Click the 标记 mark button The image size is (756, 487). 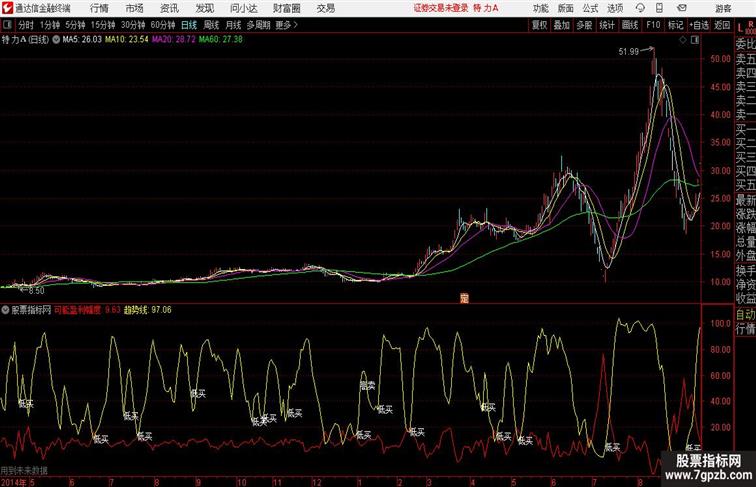[x=675, y=25]
